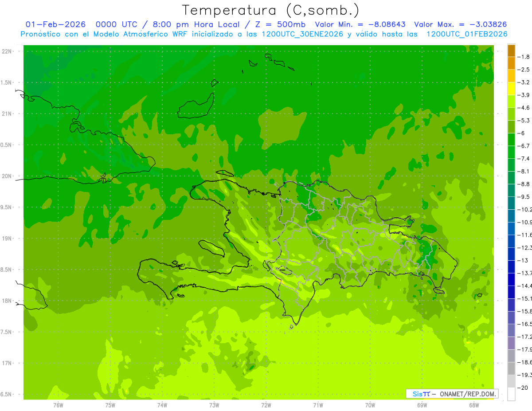Click the 'Valor Max. = -3.03826' readout
532x411 pixels.
pyautogui.click(x=460, y=24)
